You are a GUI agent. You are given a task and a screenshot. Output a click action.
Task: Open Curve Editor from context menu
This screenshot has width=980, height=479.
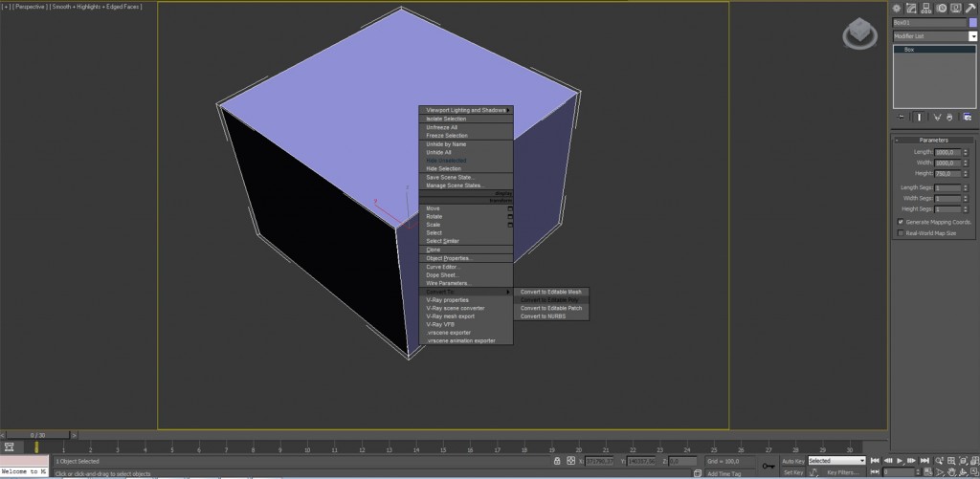point(466,267)
